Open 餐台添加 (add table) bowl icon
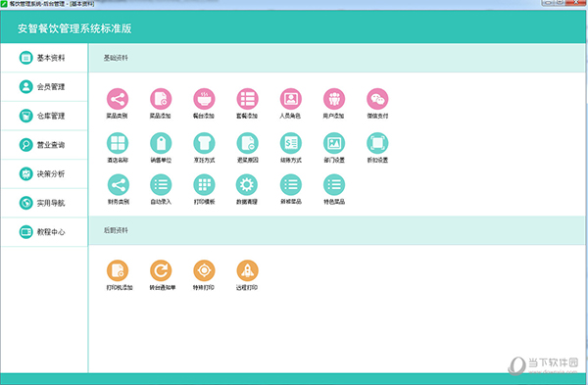The width and height of the screenshot is (588, 385). [204, 99]
